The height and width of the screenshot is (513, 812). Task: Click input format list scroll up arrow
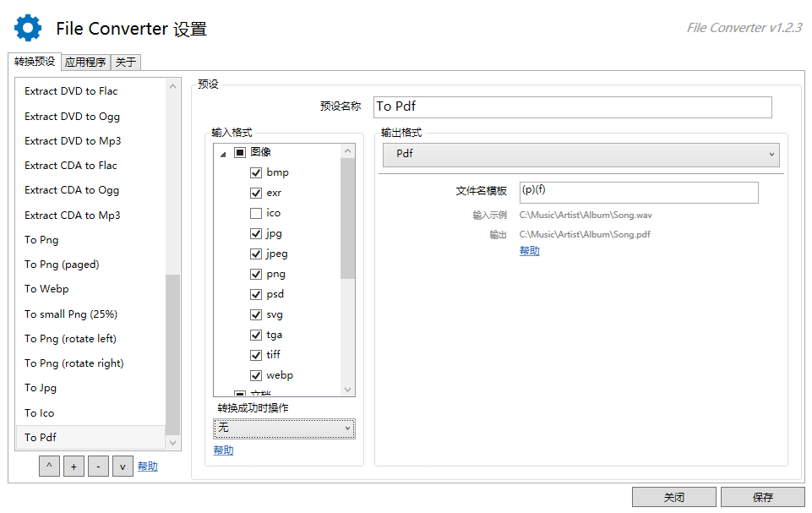[348, 150]
